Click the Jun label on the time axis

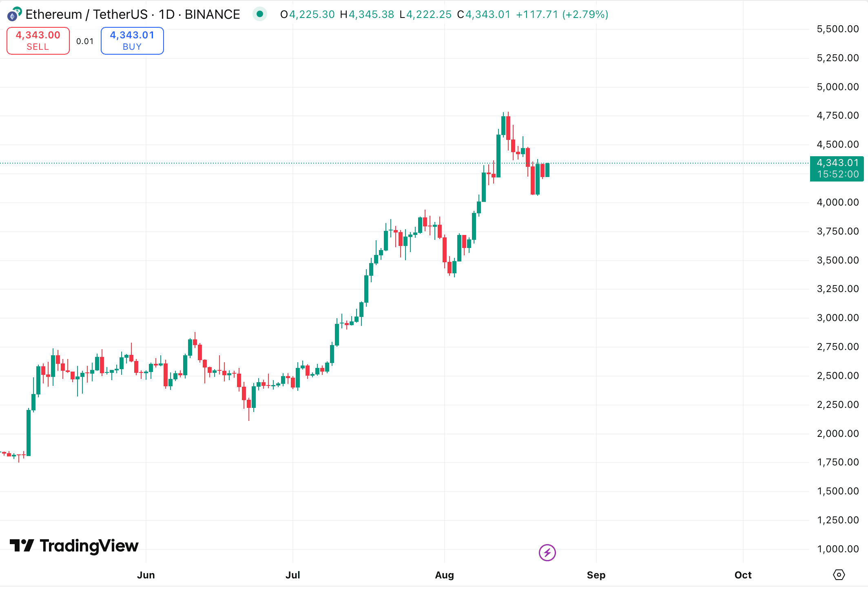point(146,575)
